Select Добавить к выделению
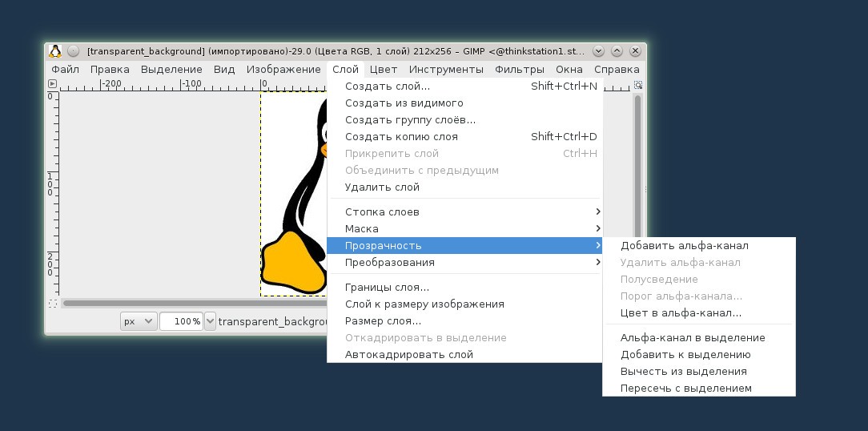Screen dimensions: 868x431 698,354
